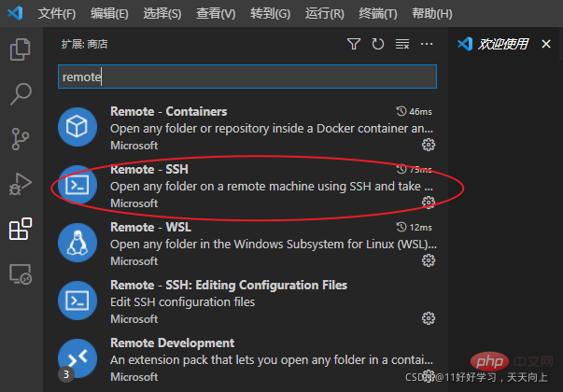This screenshot has width=563, height=392.
Task: Click the 46ms activation time on Remote - Containers
Action: 414,112
